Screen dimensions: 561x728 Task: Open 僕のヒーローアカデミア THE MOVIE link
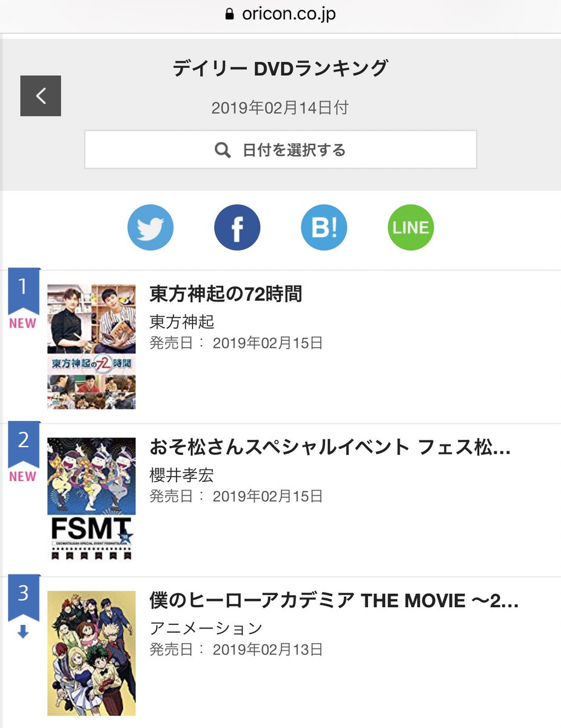pyautogui.click(x=334, y=601)
